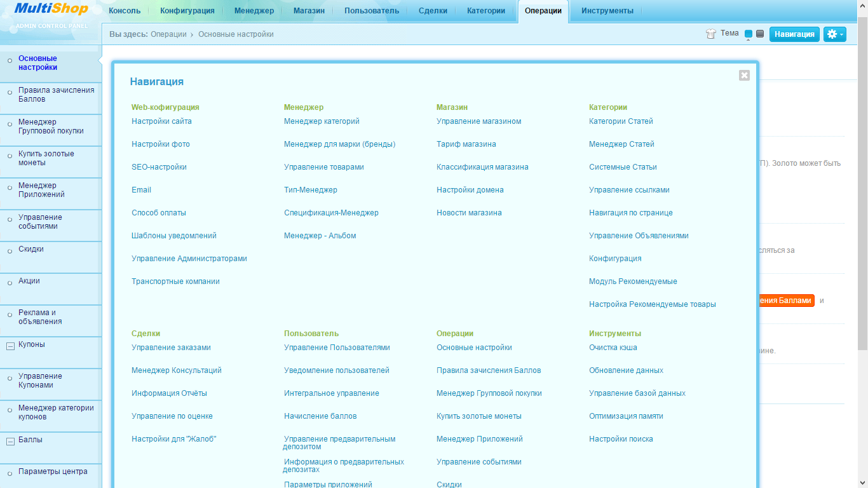Go to Управление товарами
This screenshot has height=488, width=868.
coord(324,167)
